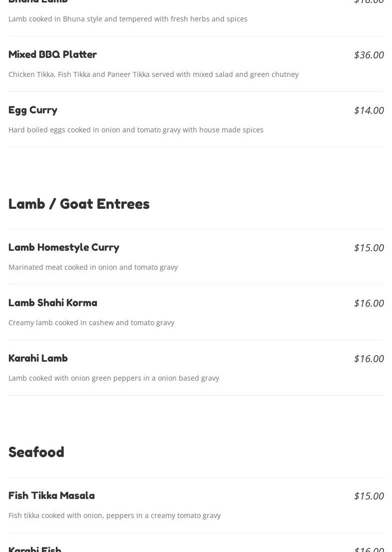Open the Lamb Homestyle Curry item
Image resolution: width=392 pixels, height=552 pixels.
point(64,247)
